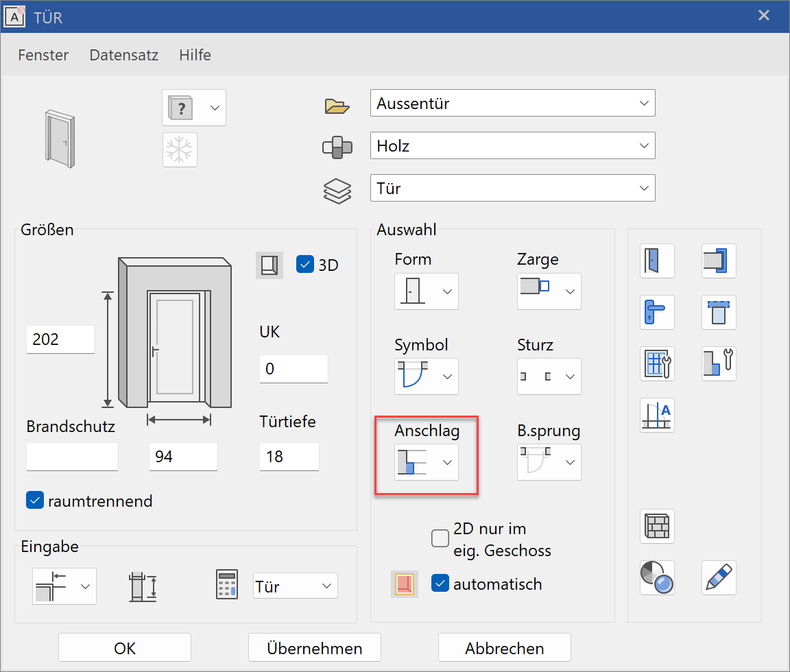Expand the Tür dropdown next to the calculator
Screen dimensions: 790x672
click(296, 586)
